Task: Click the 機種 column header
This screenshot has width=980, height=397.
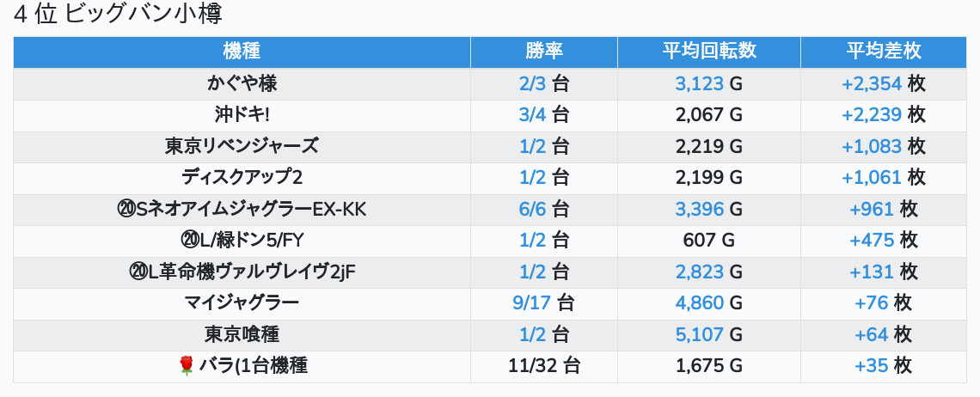Action: pos(242,51)
